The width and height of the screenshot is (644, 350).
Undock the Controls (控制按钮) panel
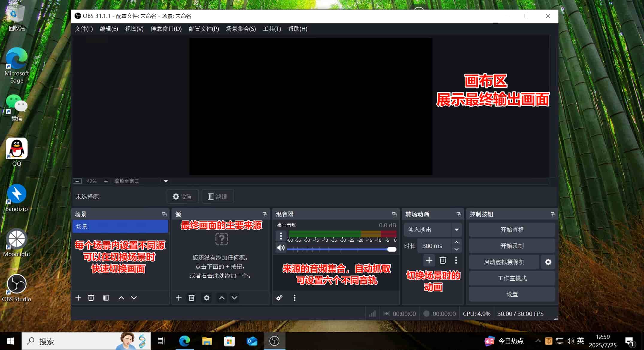coord(553,214)
